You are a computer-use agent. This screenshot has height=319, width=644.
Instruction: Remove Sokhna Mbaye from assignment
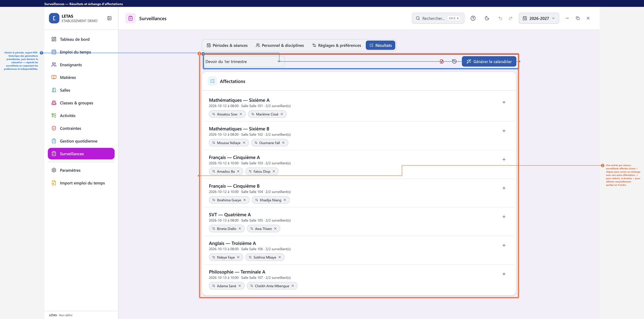(x=280, y=257)
